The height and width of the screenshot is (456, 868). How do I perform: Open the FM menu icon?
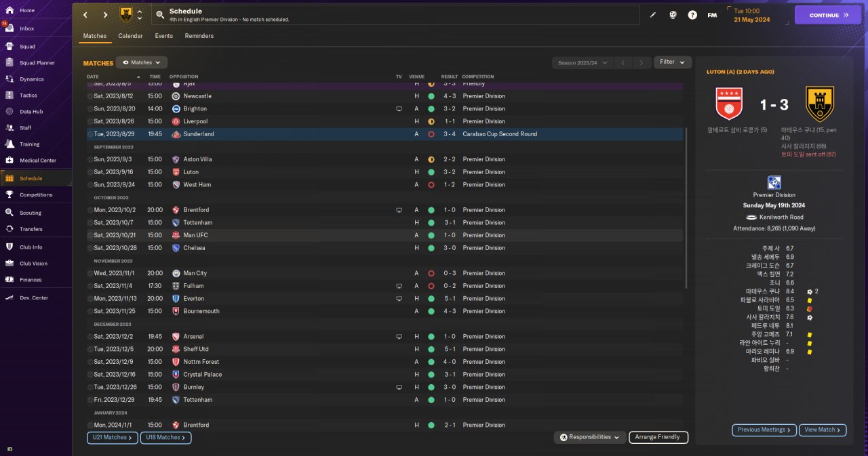click(712, 15)
